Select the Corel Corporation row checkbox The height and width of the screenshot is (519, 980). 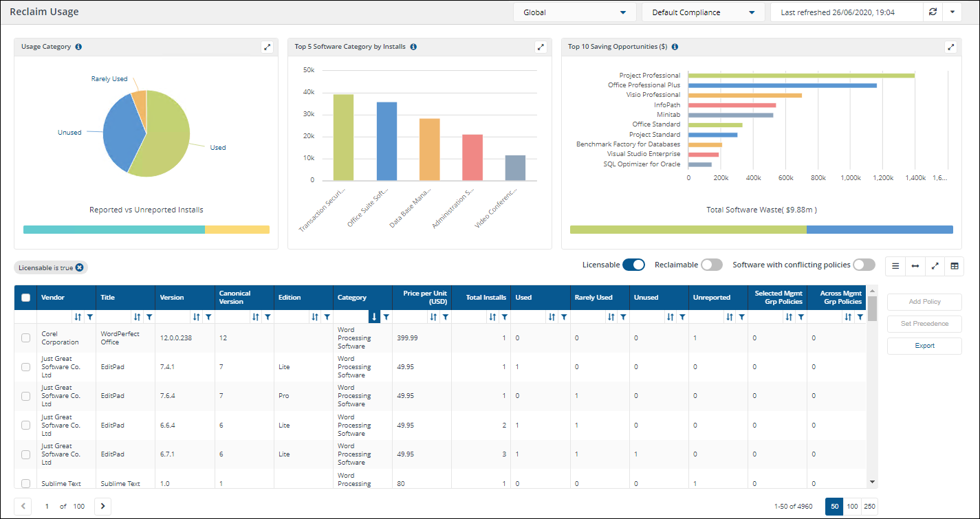pyautogui.click(x=25, y=338)
